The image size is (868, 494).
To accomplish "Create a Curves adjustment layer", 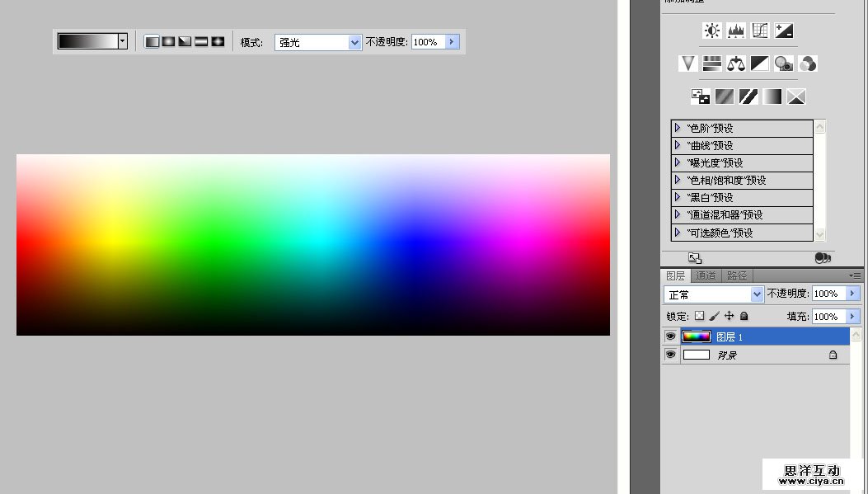I will pyautogui.click(x=760, y=31).
